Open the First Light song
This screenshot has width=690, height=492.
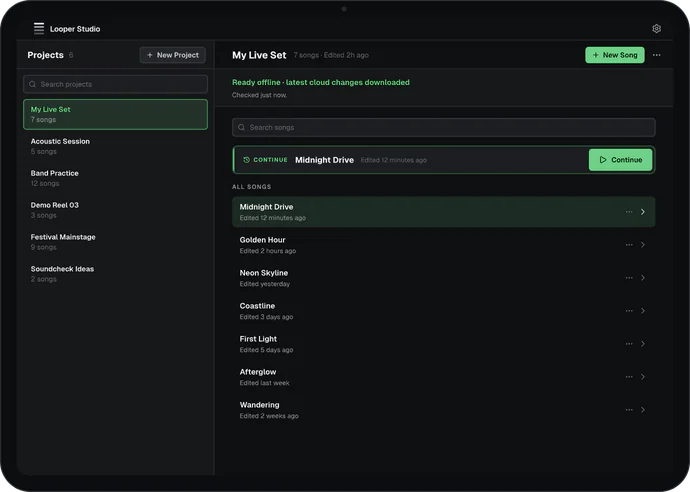click(x=444, y=344)
